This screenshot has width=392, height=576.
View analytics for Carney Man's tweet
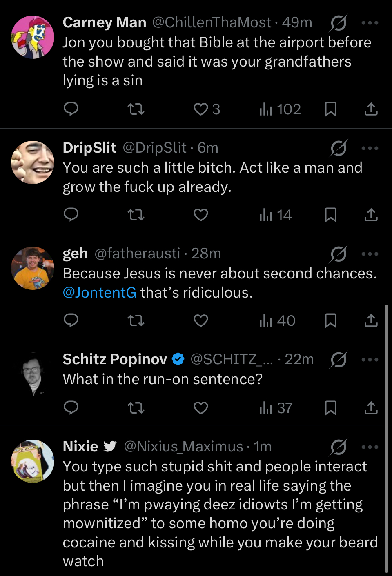pos(280,109)
